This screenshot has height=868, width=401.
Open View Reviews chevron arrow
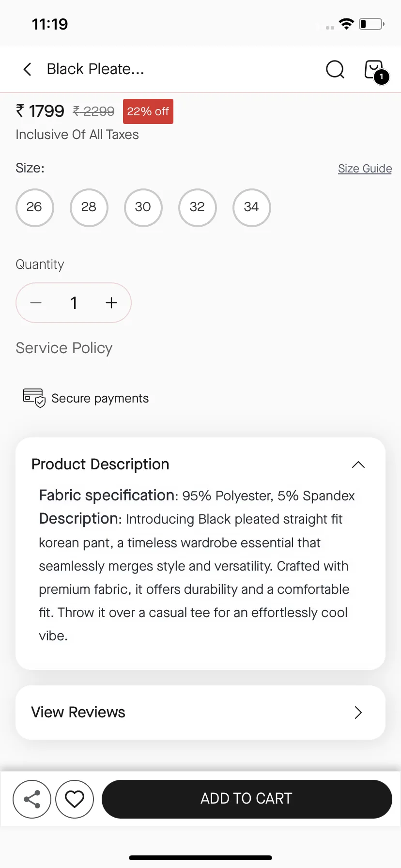[358, 713]
